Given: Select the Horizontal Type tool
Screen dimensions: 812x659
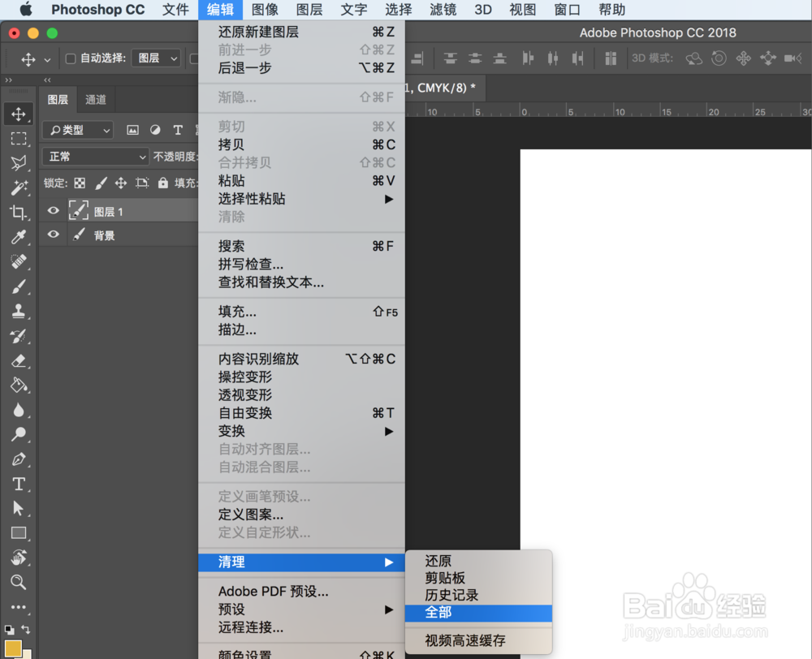Looking at the screenshot, I should pyautogui.click(x=19, y=484).
